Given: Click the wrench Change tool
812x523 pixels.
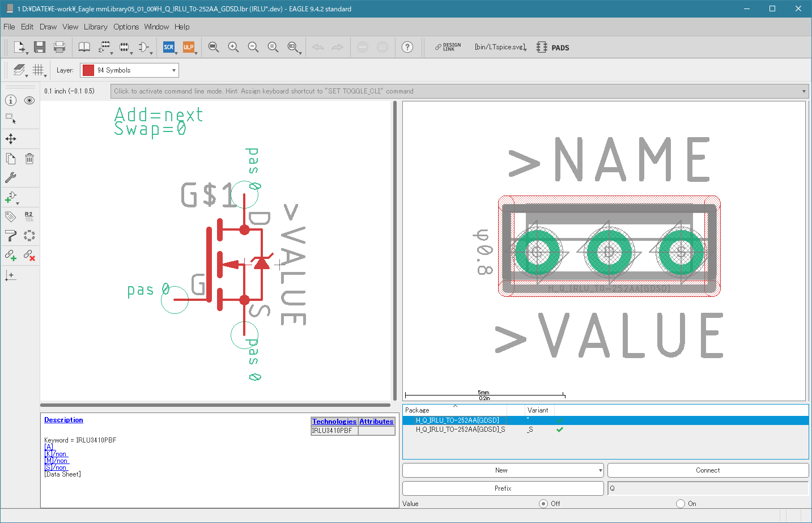Looking at the screenshot, I should point(11,177).
